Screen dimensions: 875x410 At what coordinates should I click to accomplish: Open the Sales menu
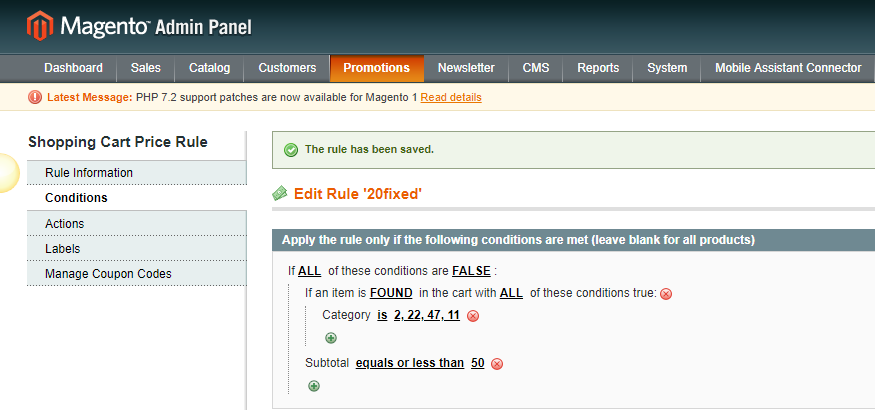click(146, 68)
